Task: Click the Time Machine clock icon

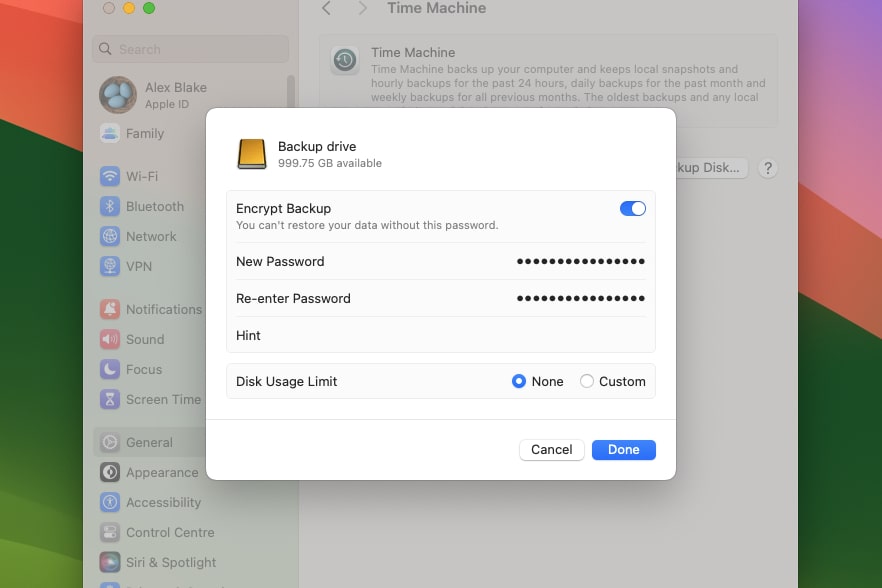Action: pyautogui.click(x=345, y=60)
